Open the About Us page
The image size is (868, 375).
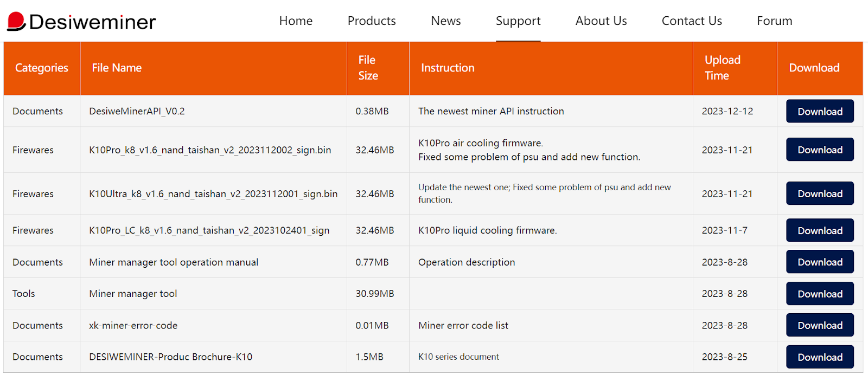[601, 21]
